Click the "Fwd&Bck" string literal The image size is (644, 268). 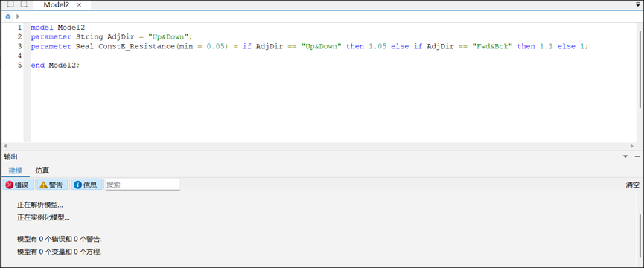pos(492,46)
